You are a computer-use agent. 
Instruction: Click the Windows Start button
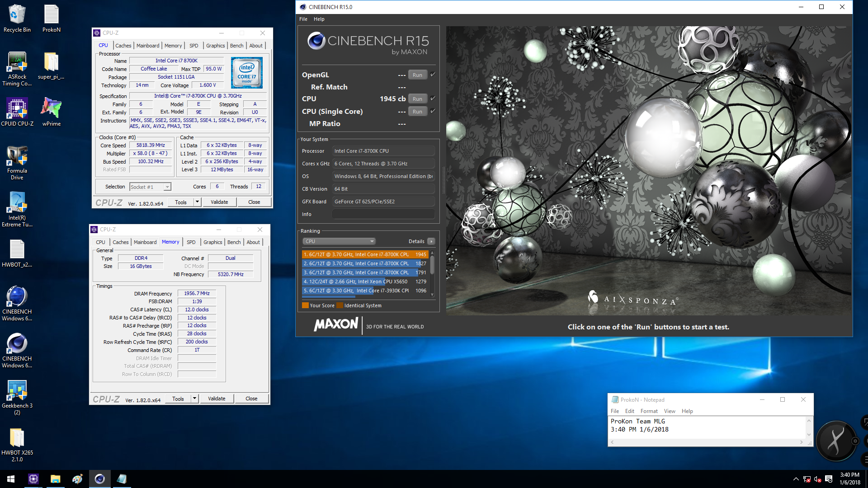[x=11, y=479]
